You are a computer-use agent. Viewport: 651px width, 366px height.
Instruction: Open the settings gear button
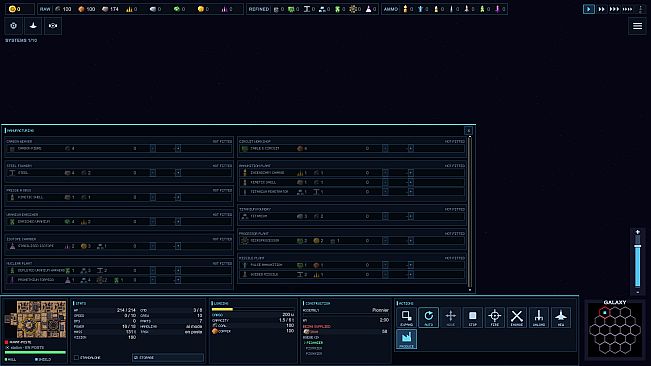(14, 26)
